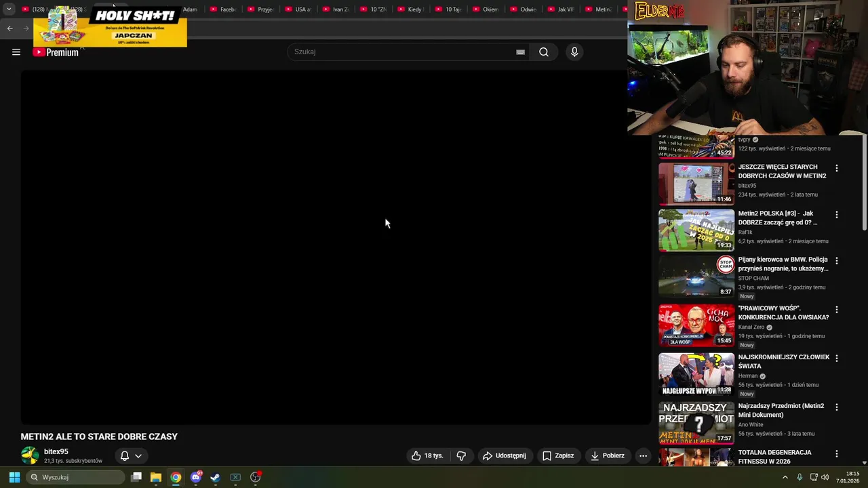Viewport: 868px width, 488px height.
Task: Open Task View on the taskbar
Action: [x=136, y=477]
